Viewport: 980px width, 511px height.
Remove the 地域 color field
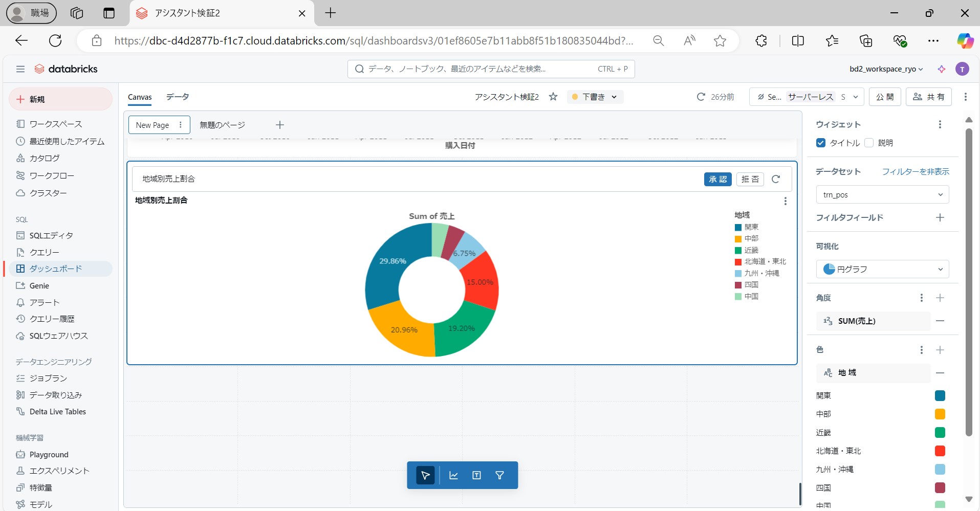[x=940, y=373]
